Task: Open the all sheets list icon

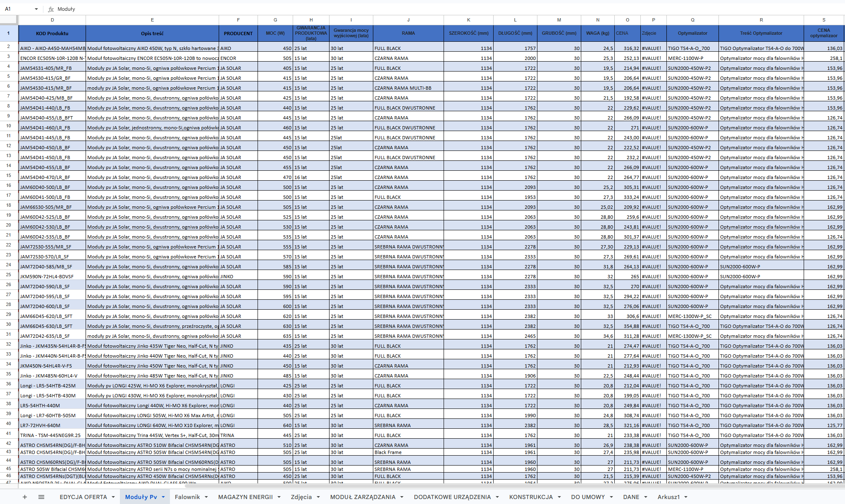Action: tap(41, 497)
